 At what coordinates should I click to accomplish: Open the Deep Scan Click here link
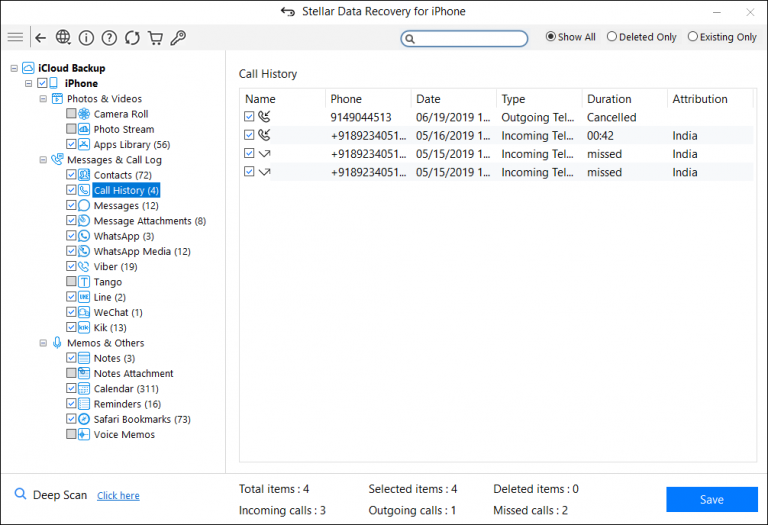coord(118,496)
